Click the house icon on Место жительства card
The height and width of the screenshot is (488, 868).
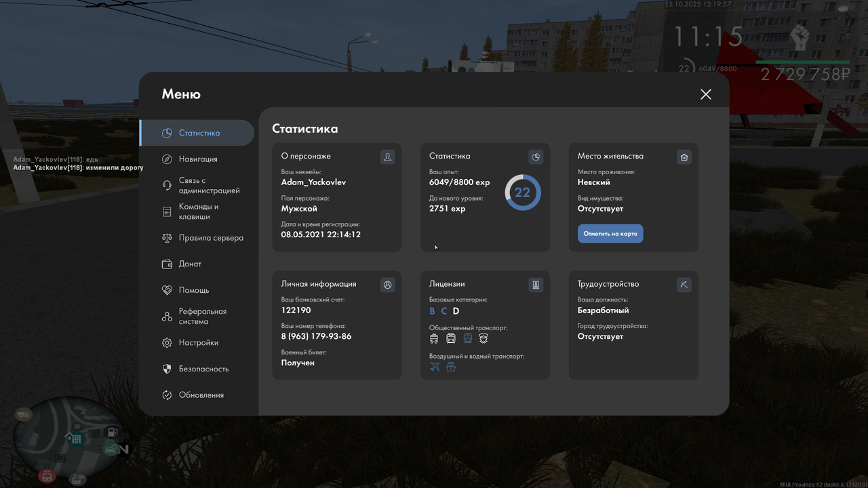click(684, 157)
